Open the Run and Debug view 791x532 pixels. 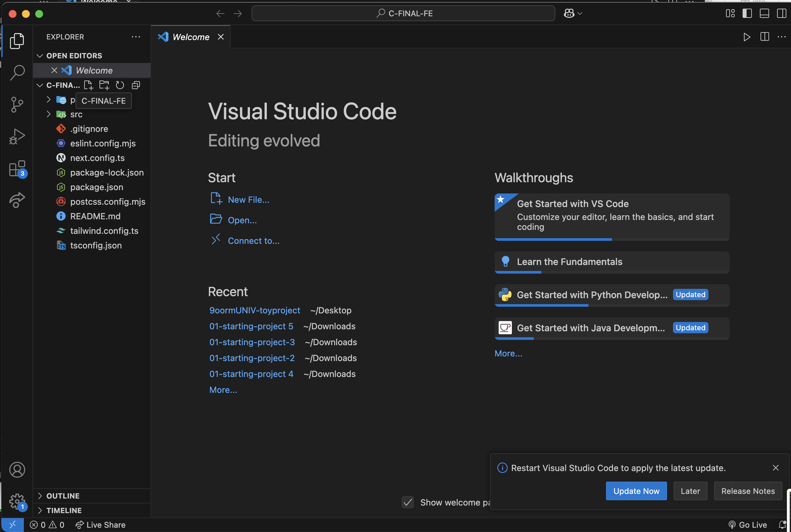[17, 136]
